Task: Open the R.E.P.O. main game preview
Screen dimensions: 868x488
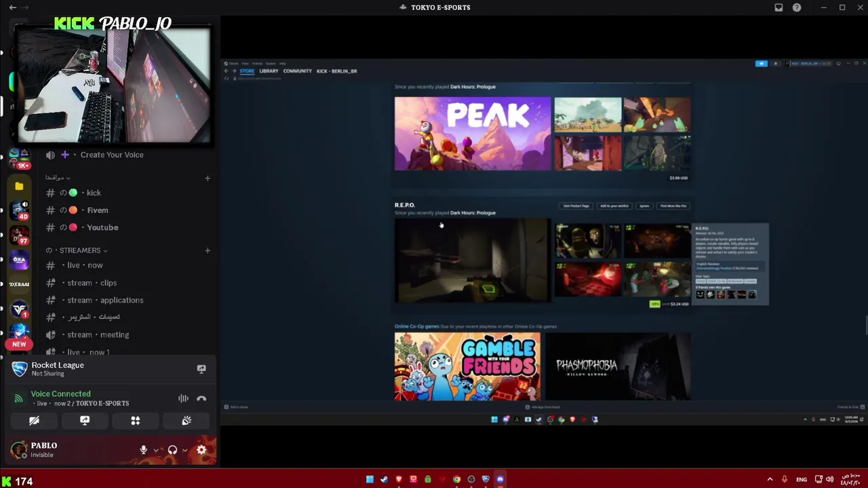Action: [x=473, y=261]
